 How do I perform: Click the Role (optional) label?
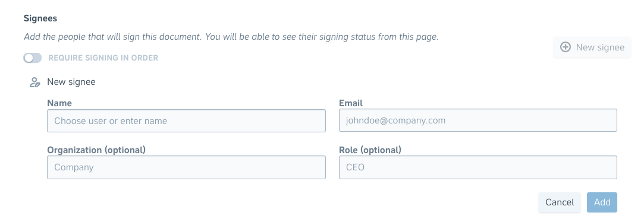pyautogui.click(x=370, y=150)
